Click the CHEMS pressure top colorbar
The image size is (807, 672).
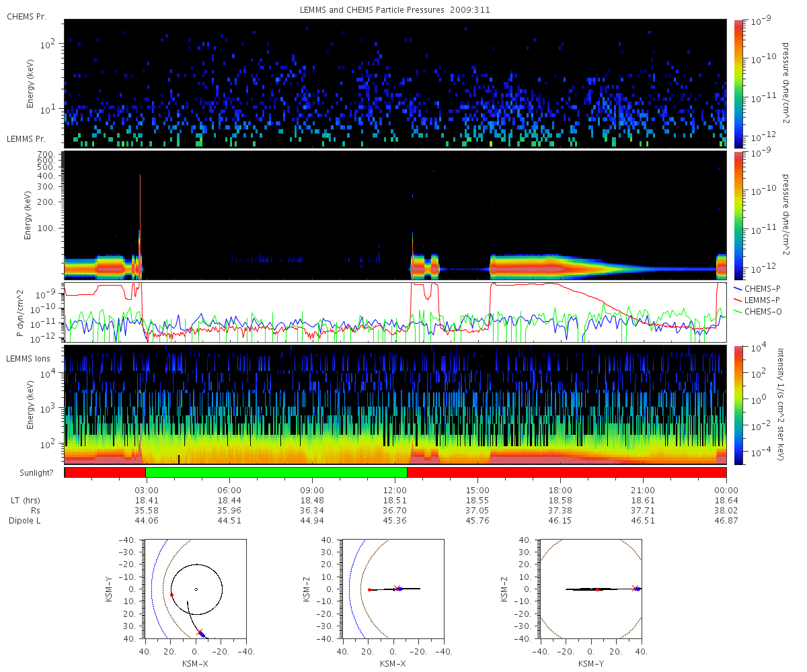click(x=738, y=83)
